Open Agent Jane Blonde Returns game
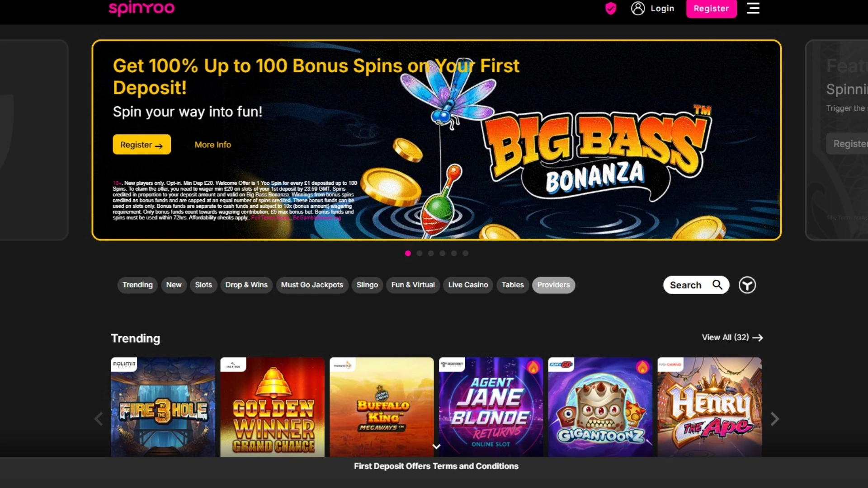 click(x=491, y=407)
